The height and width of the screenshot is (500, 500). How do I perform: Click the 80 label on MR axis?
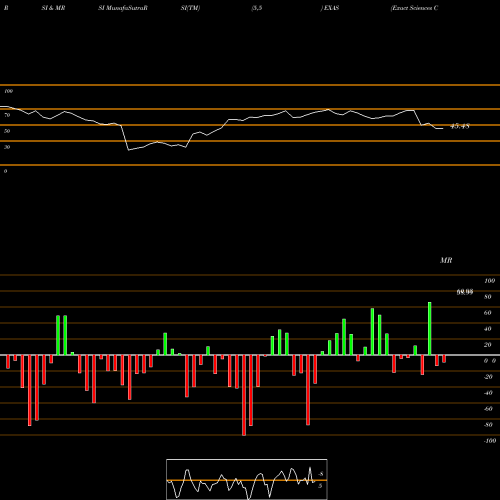[487, 297]
